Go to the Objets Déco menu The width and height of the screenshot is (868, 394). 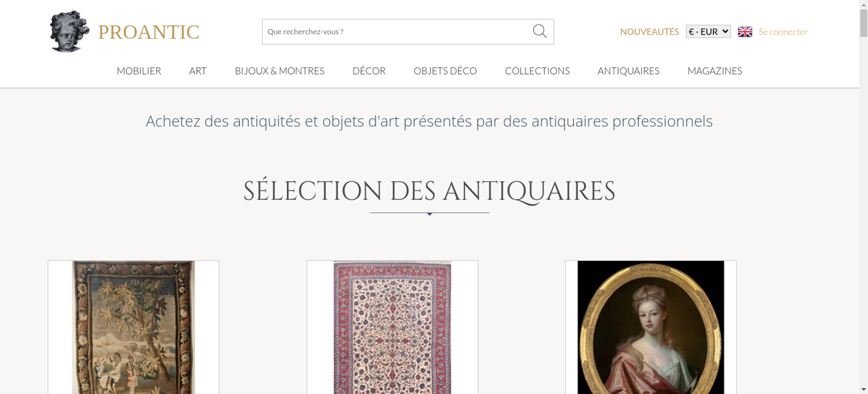tap(445, 71)
